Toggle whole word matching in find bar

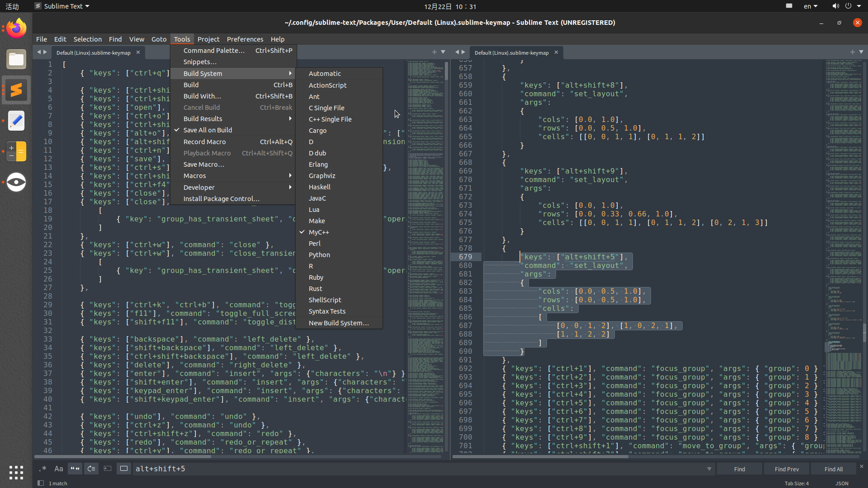click(x=75, y=469)
